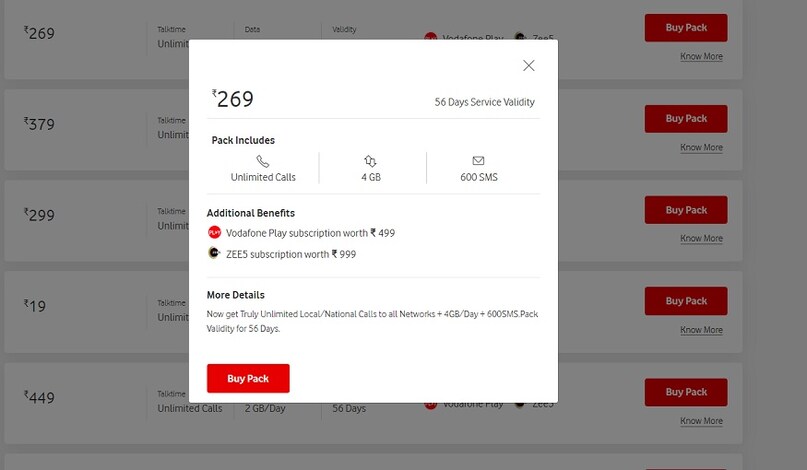Click the Vodafone Play logo in Additional Benefits
The width and height of the screenshot is (807, 470).
tap(214, 233)
